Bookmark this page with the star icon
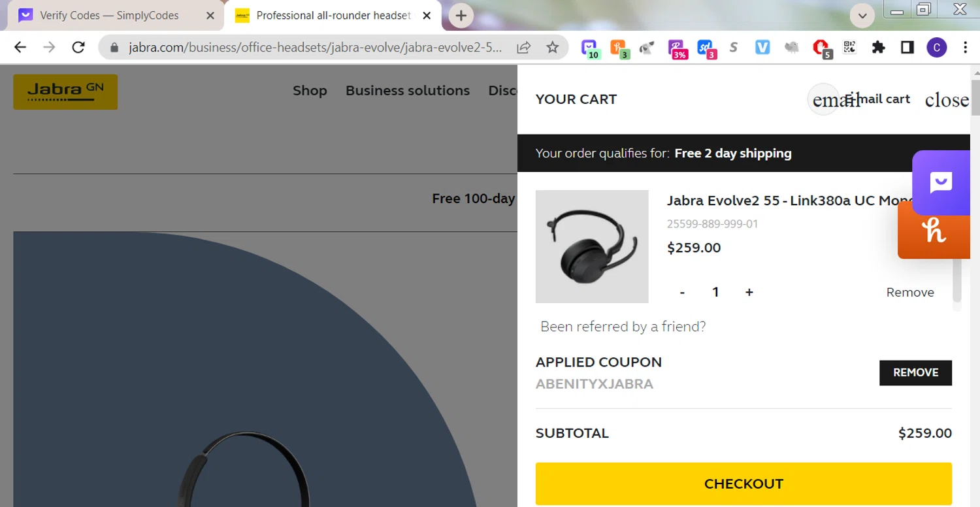Image resolution: width=980 pixels, height=507 pixels. click(553, 47)
